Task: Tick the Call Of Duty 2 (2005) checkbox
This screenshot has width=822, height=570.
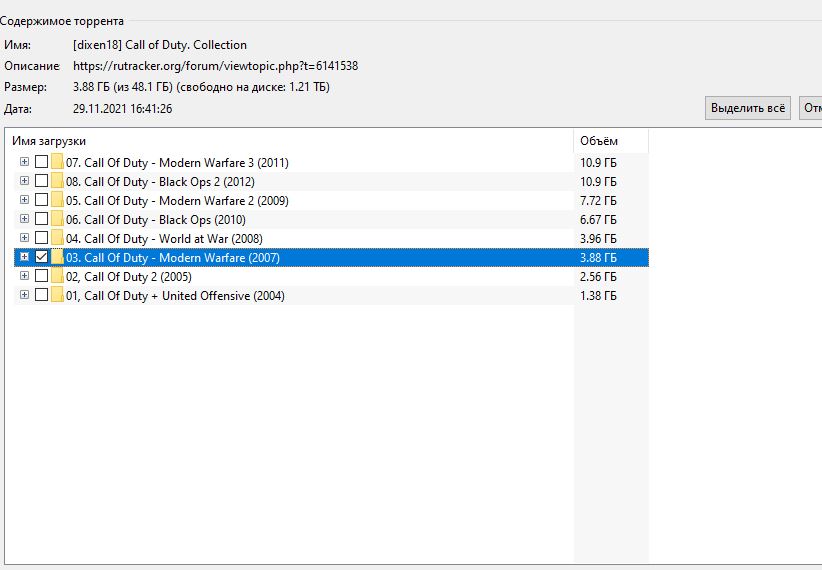Action: (x=41, y=277)
